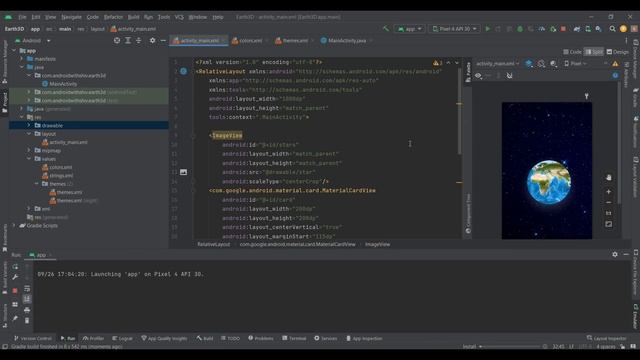Click the Sync Project with Gradle icon
640x360 pixels.
[577, 29]
